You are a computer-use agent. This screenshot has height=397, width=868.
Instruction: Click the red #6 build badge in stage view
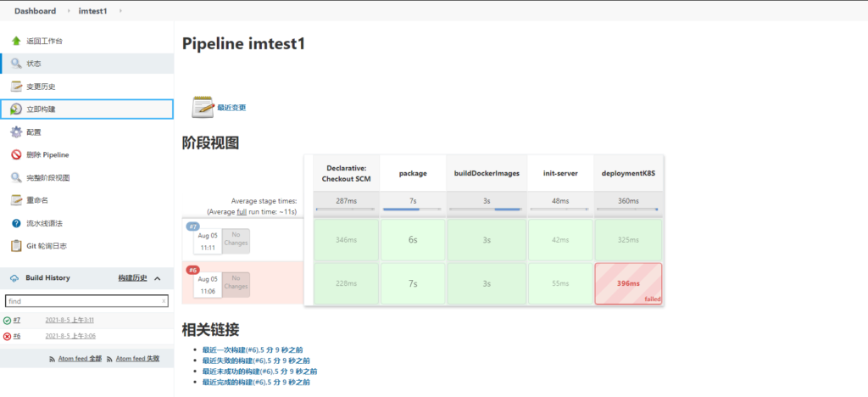(192, 270)
